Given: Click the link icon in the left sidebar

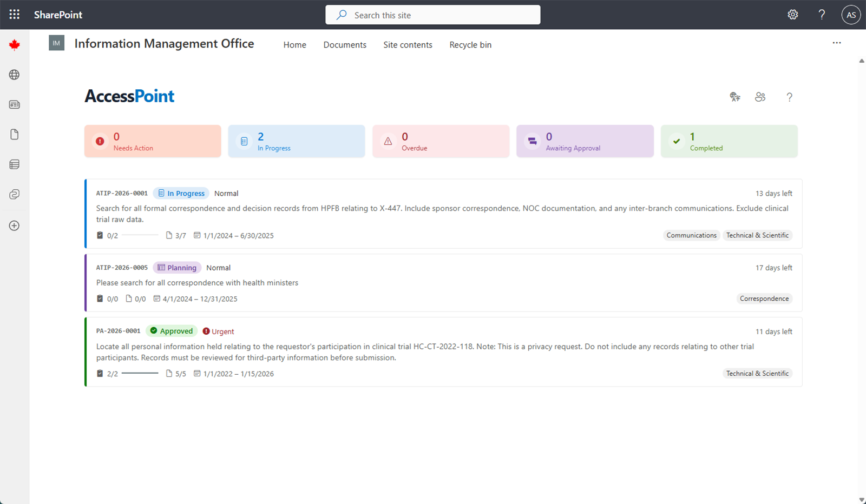Looking at the screenshot, I should pyautogui.click(x=14, y=194).
